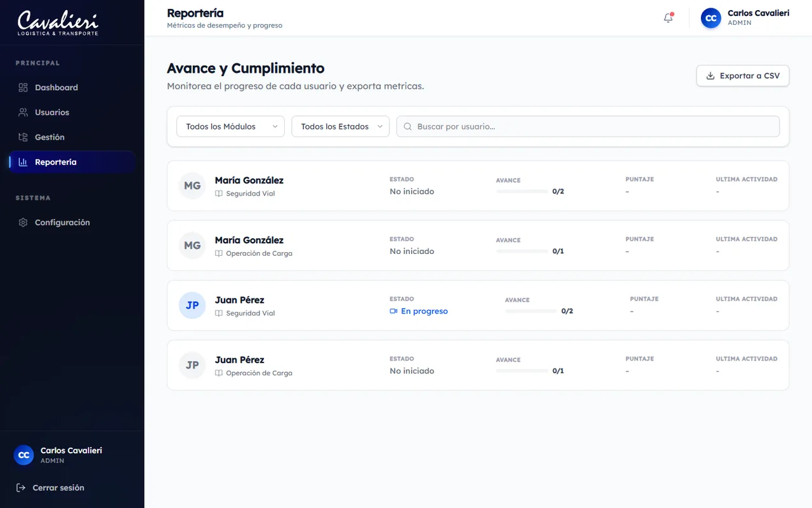Click No iniciado on María's Seguridad Vial row
This screenshot has height=508, width=812.
[x=412, y=191]
